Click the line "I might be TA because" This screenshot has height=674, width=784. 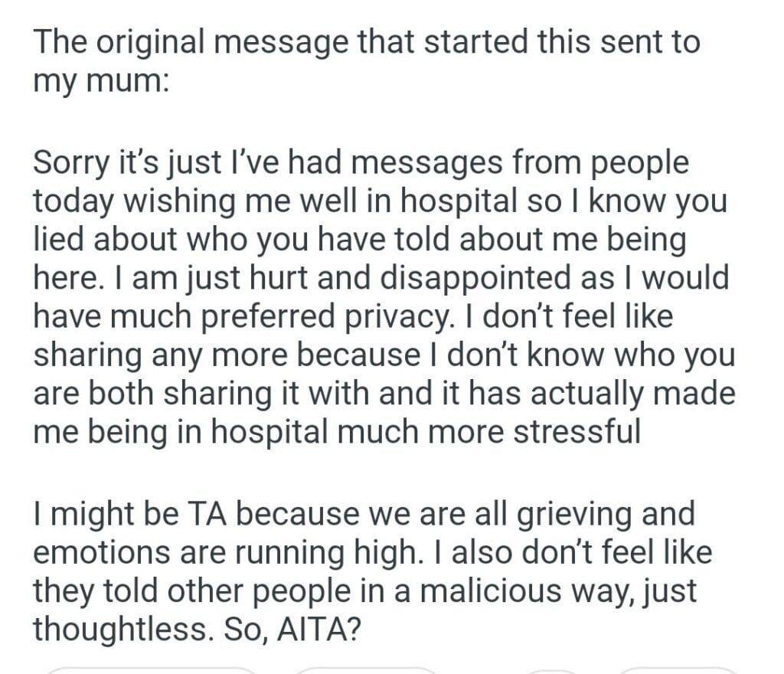point(363,513)
